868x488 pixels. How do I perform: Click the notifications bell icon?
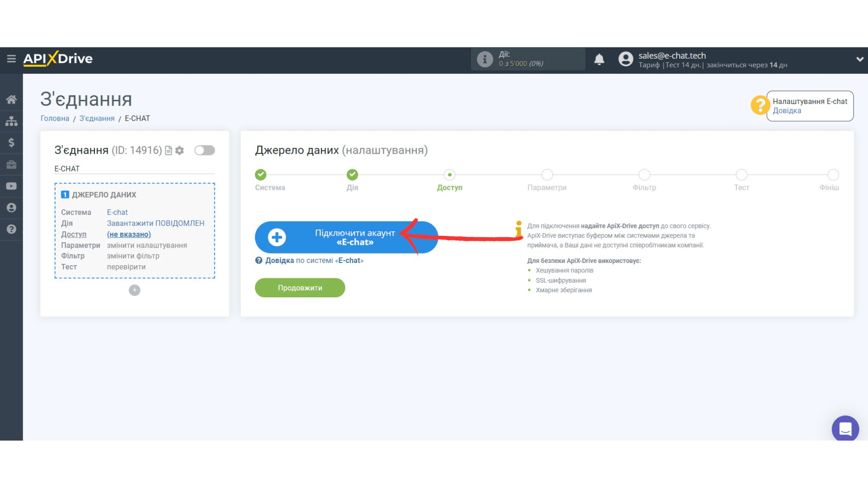pos(599,59)
